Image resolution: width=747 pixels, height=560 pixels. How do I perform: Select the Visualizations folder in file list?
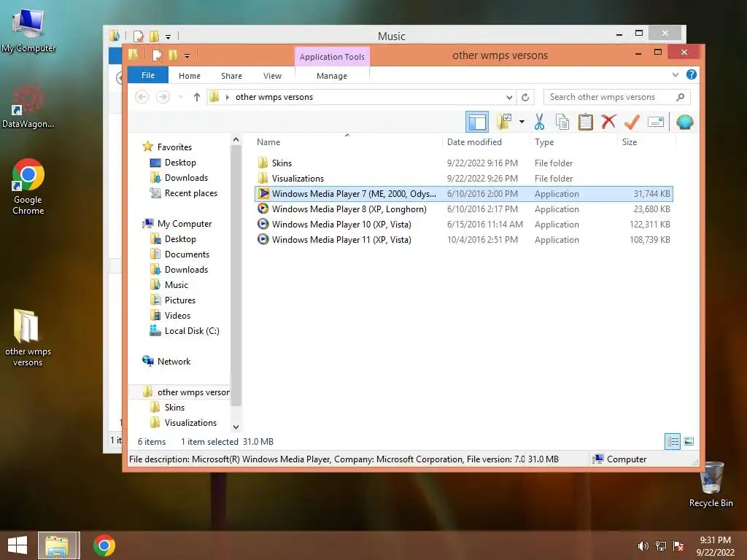tap(465, 179)
